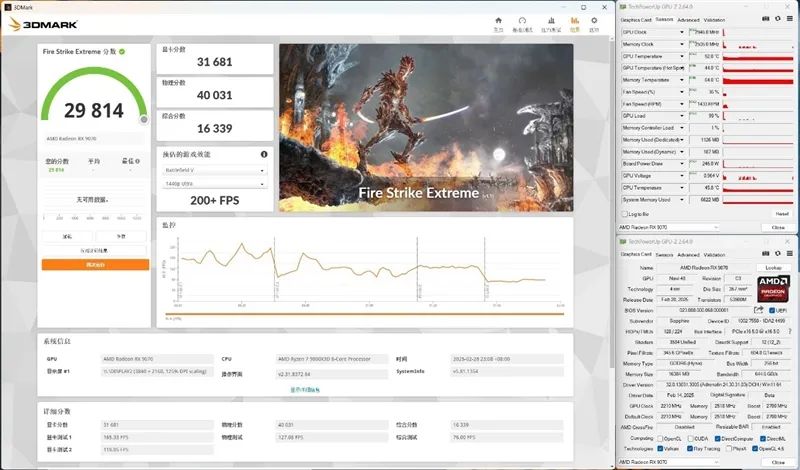Screen dimensions: 800x470
Task: Click the orange button below the score panel
Action: click(x=95, y=264)
